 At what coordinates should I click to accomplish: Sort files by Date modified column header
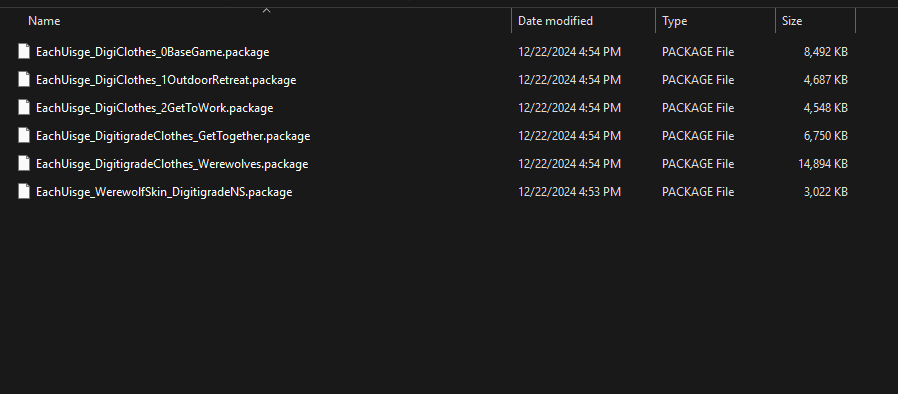click(555, 21)
